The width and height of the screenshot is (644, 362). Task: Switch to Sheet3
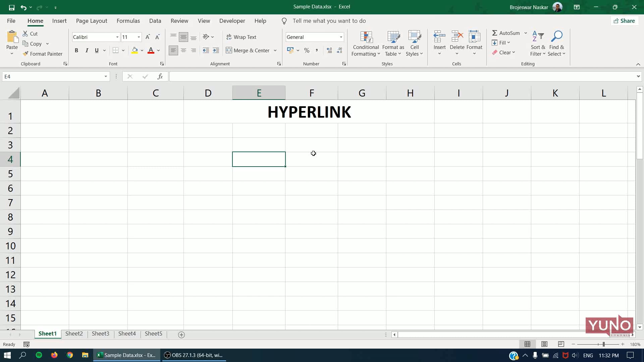[x=100, y=334]
